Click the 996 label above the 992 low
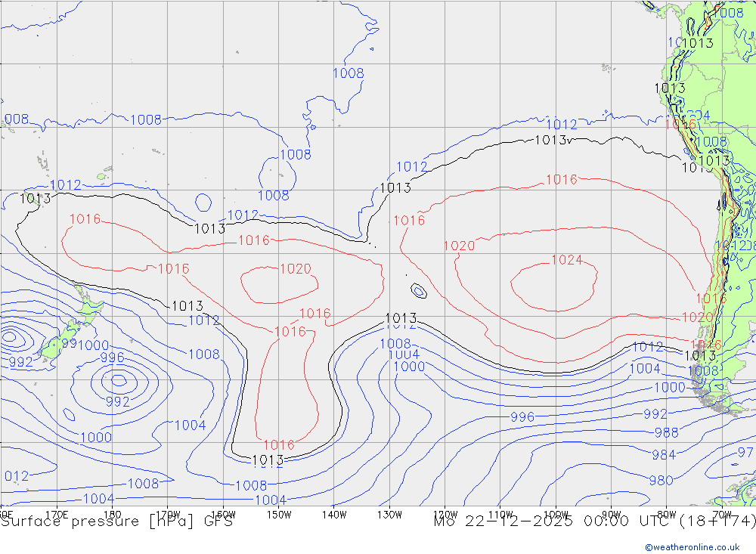The width and height of the screenshot is (756, 554). [x=113, y=357]
